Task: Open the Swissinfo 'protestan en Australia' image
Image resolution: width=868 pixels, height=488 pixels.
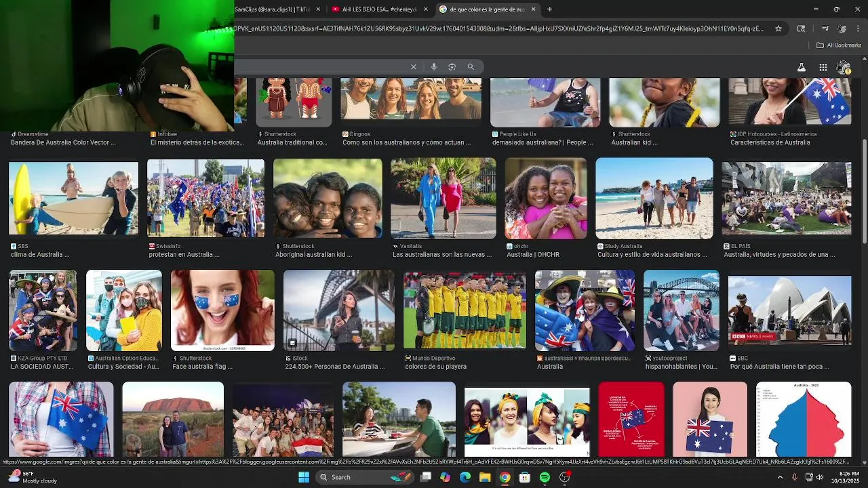Action: [206, 198]
